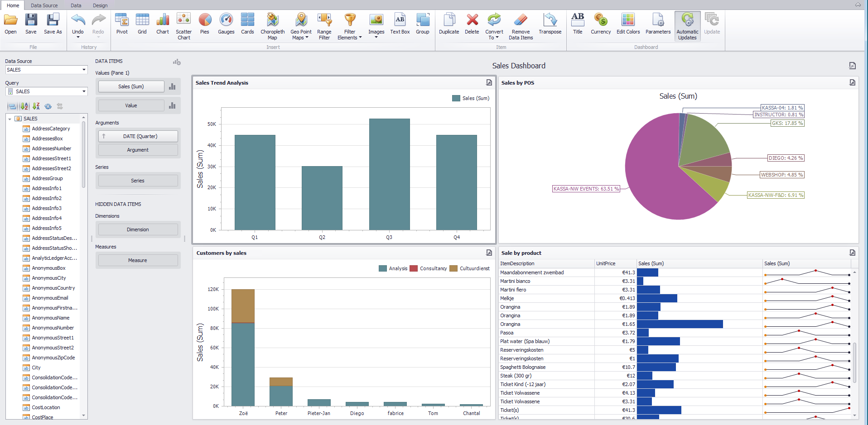Choose Save As in the ribbon

tap(53, 24)
